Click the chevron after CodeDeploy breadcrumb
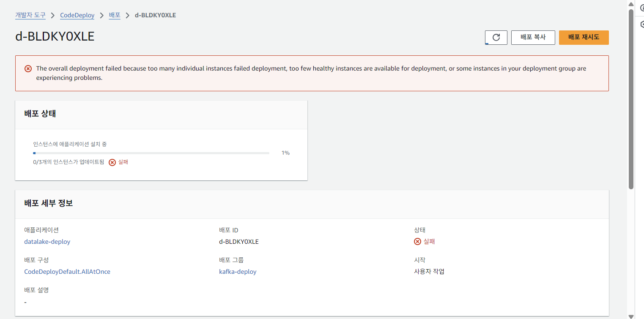The width and height of the screenshot is (644, 319). (x=101, y=15)
